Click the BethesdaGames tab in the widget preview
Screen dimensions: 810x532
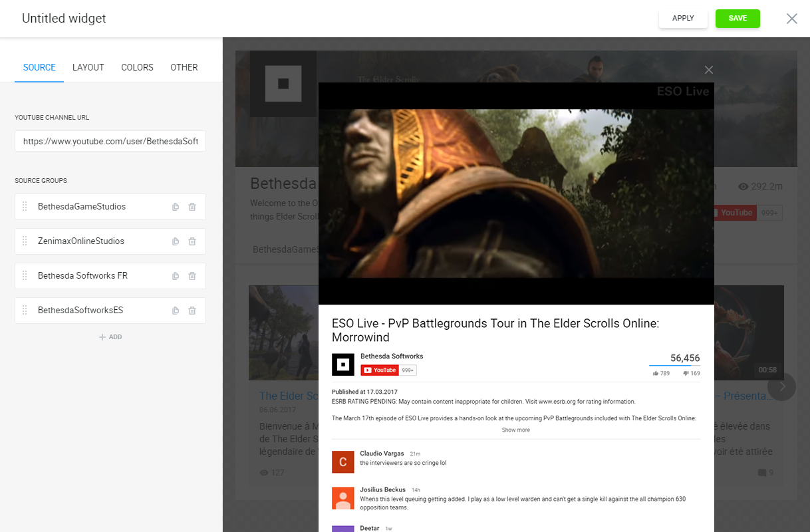[285, 249]
